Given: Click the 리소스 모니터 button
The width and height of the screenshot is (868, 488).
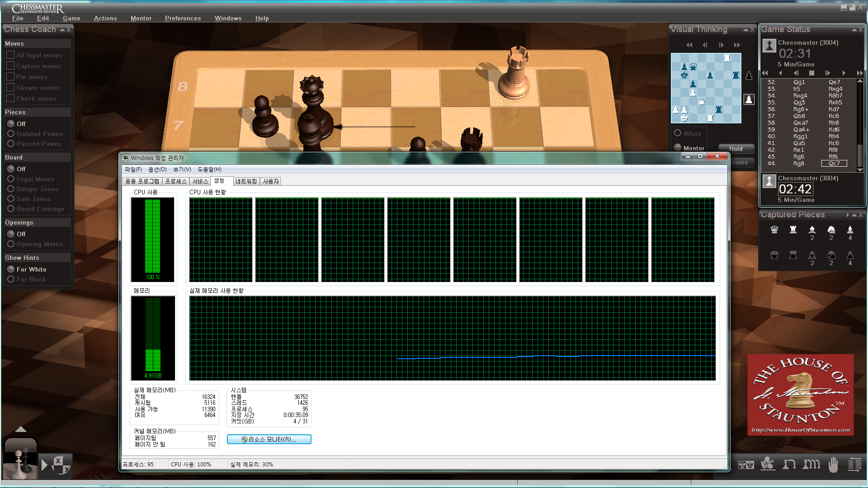Looking at the screenshot, I should pyautogui.click(x=269, y=439).
